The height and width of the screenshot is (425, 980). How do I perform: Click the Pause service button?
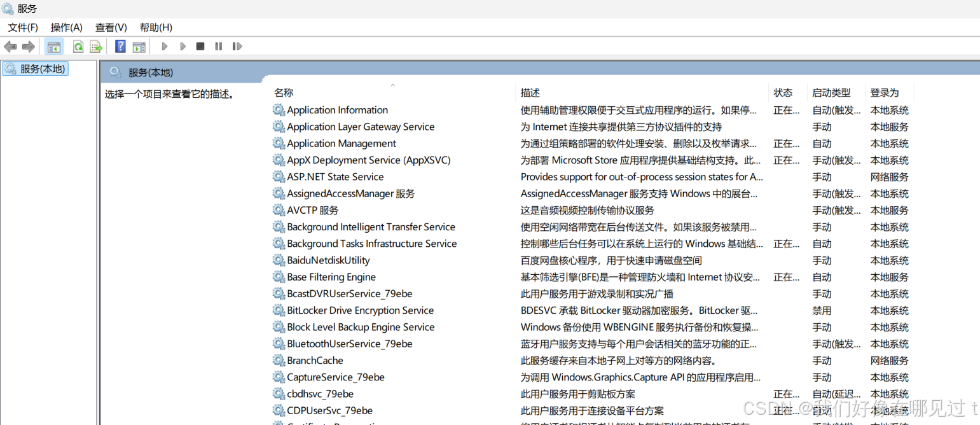[219, 46]
